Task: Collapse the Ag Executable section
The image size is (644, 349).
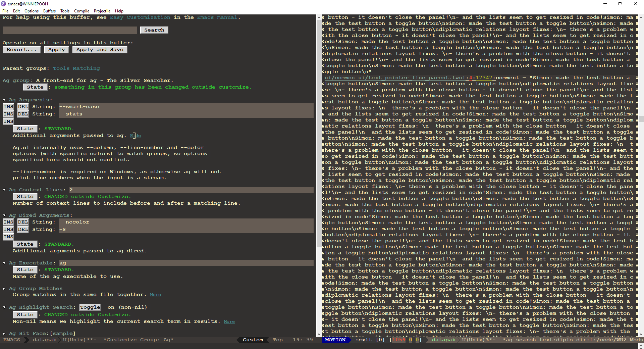Action: coord(4,263)
